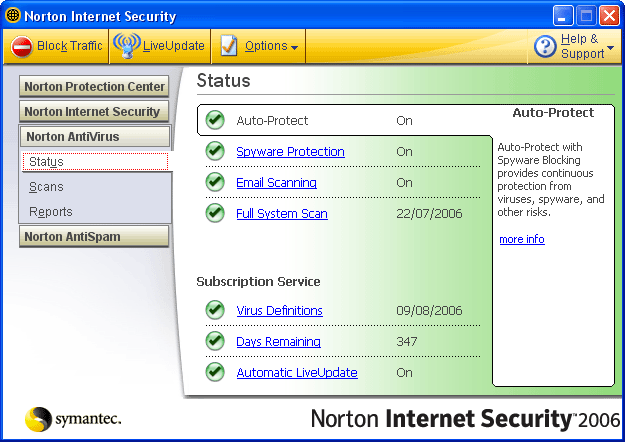Click the Symantec logo

73,419
